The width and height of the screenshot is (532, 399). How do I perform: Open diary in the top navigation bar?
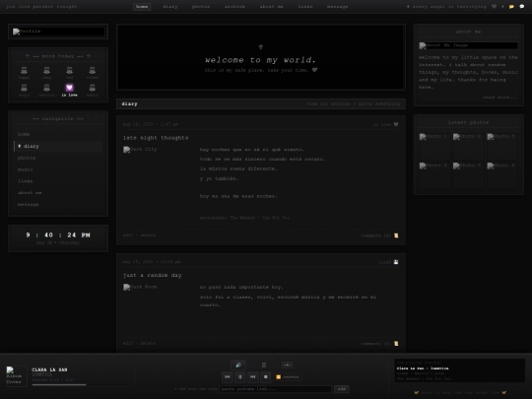(170, 7)
